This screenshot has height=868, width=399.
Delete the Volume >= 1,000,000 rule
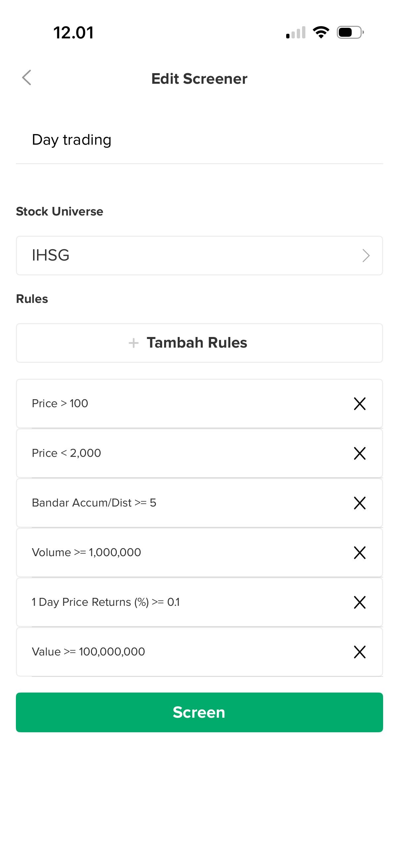coord(359,553)
